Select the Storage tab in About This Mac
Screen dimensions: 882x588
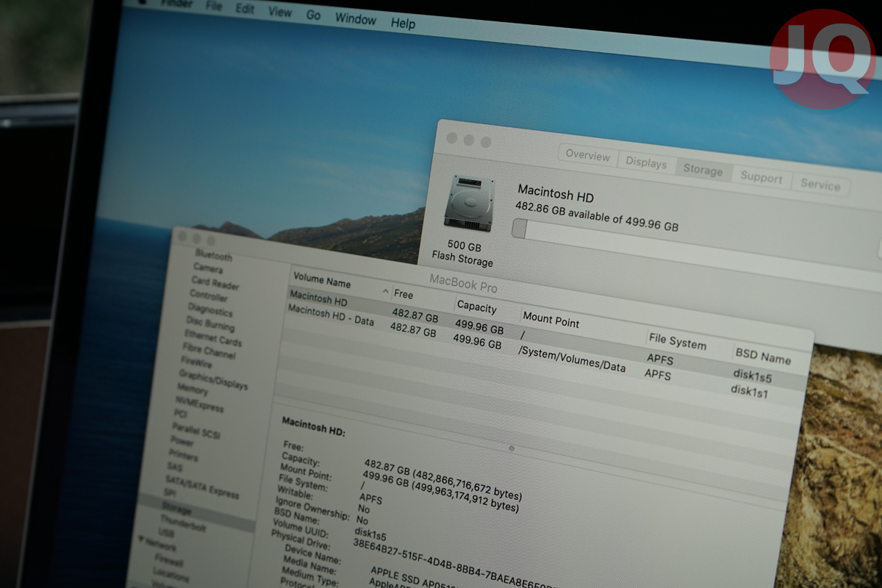(x=703, y=169)
